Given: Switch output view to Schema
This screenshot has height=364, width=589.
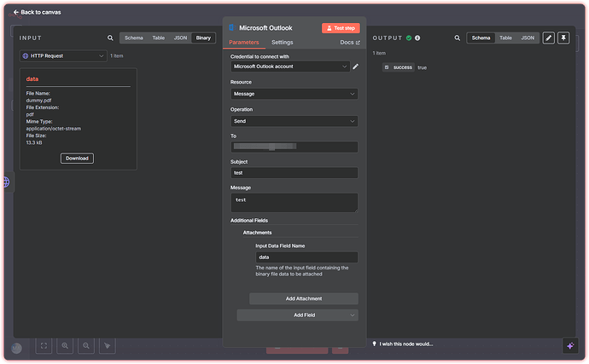Looking at the screenshot, I should coord(481,38).
